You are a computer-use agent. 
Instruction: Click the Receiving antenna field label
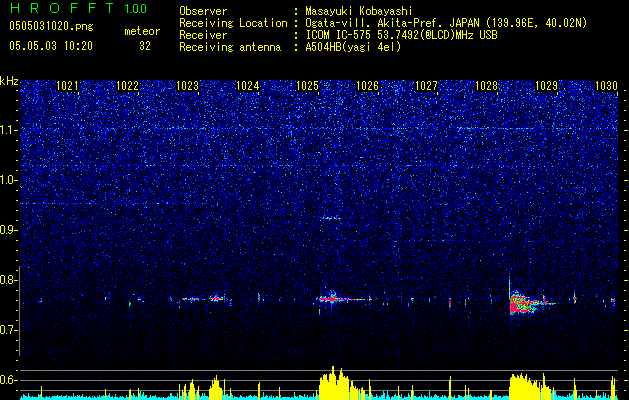[230, 47]
